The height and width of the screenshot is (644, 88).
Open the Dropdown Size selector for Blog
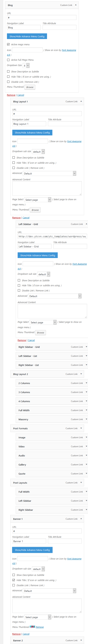(26, 65)
